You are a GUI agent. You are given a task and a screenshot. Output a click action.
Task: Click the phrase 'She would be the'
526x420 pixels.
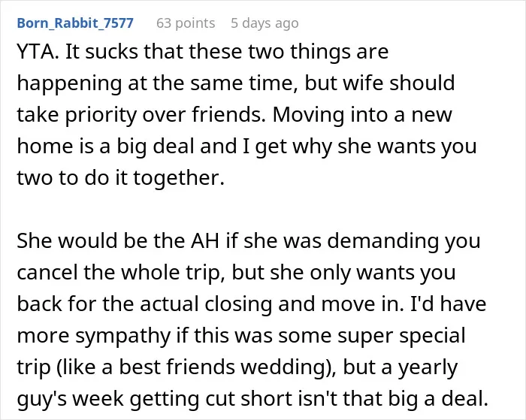pos(100,241)
